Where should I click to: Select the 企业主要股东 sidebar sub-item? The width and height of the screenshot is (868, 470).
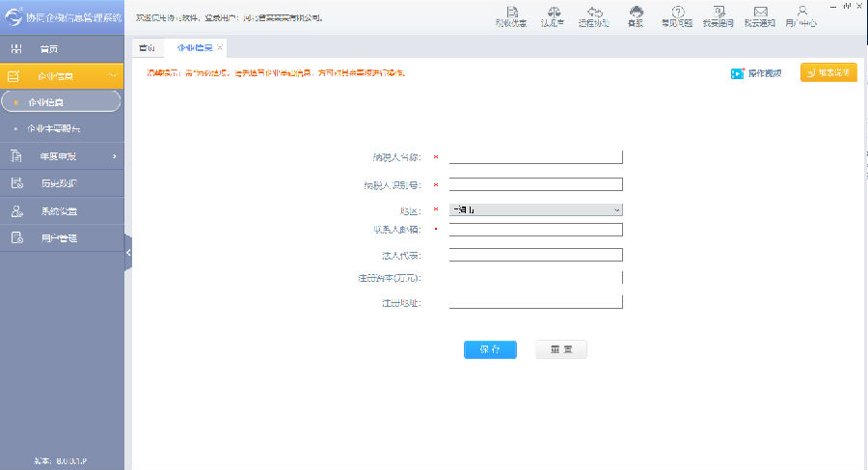(x=62, y=128)
